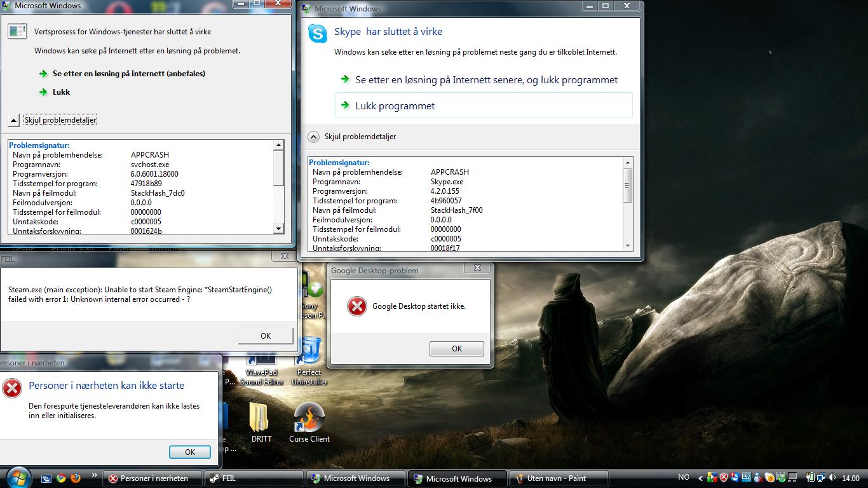Expand the quick launch overflow chevron
Screen dimensions: 868x488
tap(95, 475)
